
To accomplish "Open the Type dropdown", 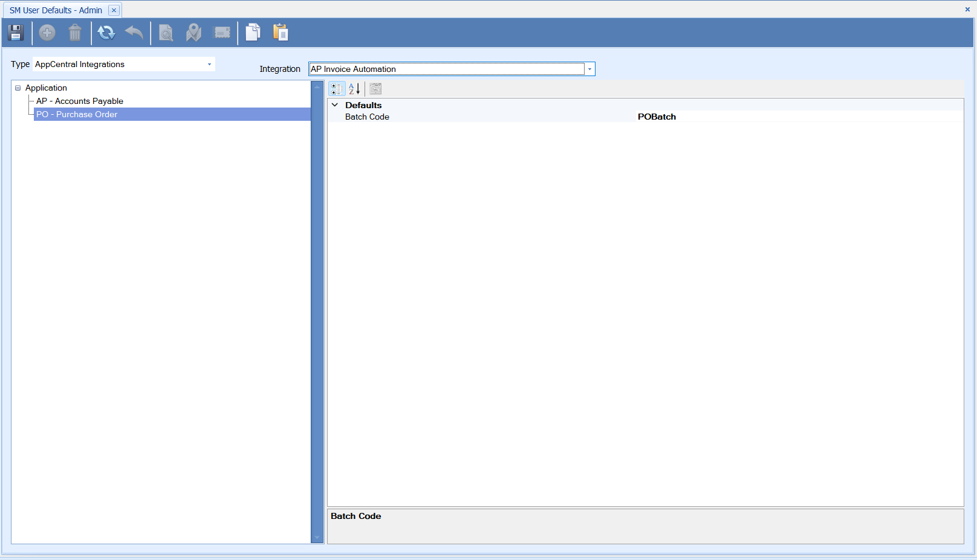I will click(209, 65).
